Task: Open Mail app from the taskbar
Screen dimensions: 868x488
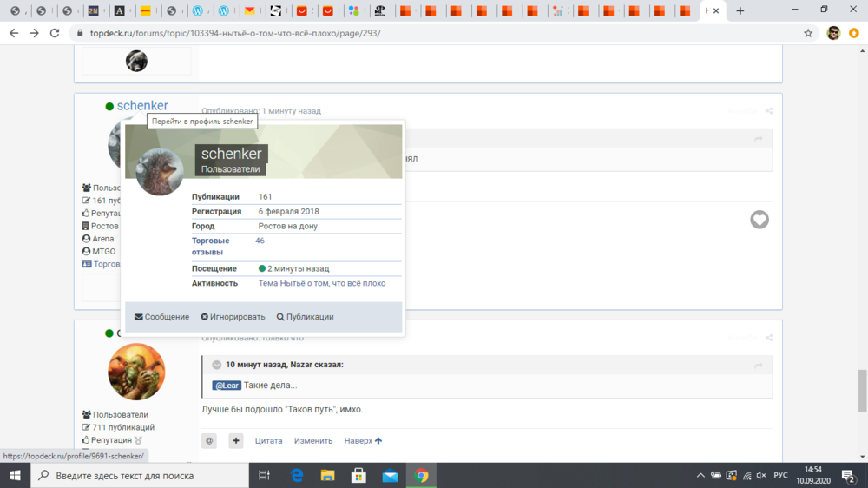Action: [390, 475]
